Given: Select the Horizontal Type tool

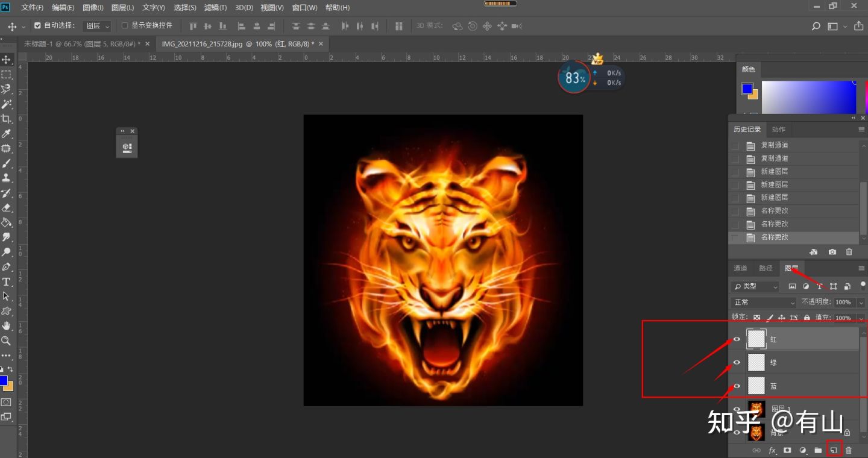Looking at the screenshot, I should coord(7,282).
